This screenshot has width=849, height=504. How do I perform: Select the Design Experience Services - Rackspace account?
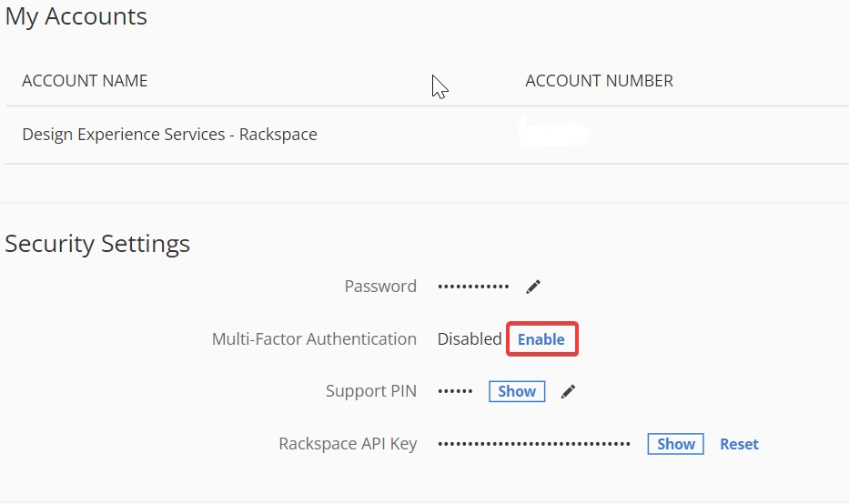click(169, 135)
